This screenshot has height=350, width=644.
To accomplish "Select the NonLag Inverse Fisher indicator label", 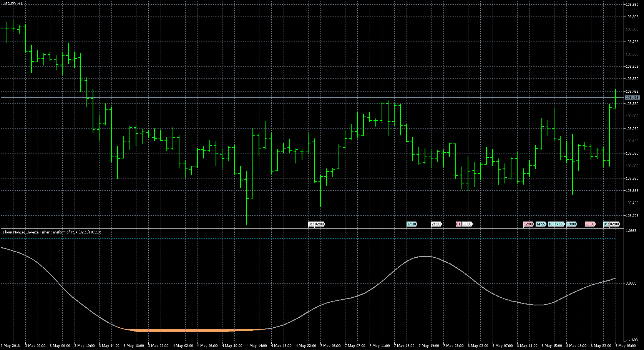I will [52, 232].
